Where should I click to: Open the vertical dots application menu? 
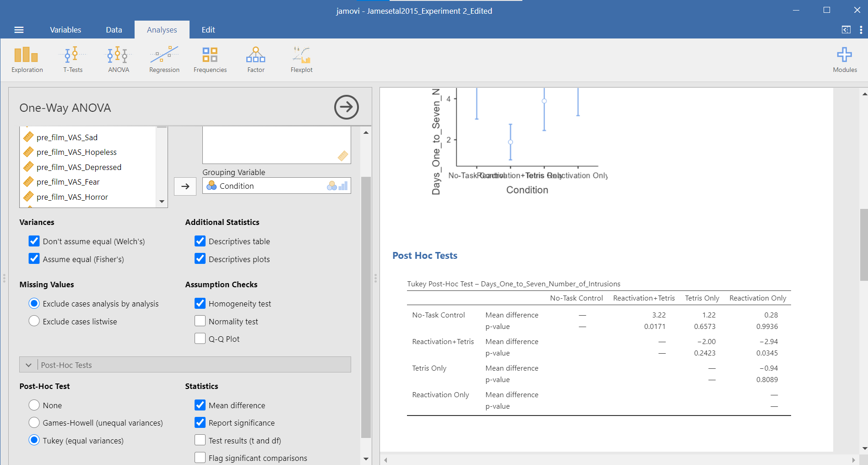coord(861,30)
